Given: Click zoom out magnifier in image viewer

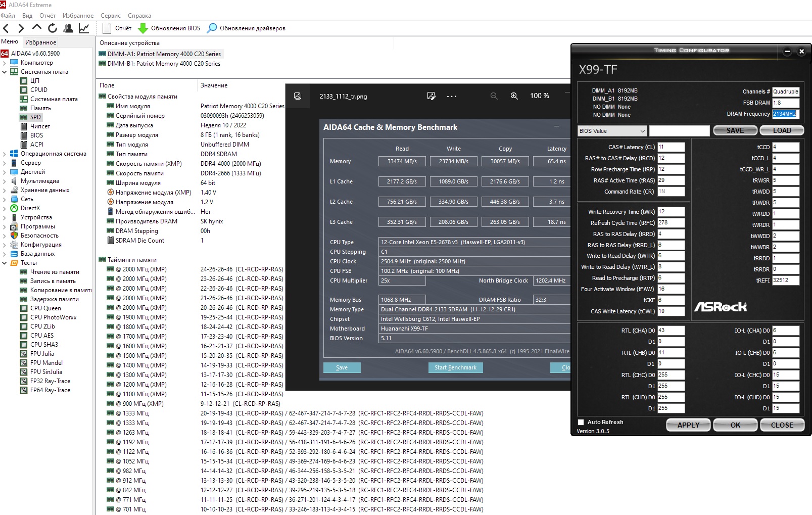Looking at the screenshot, I should 494,96.
